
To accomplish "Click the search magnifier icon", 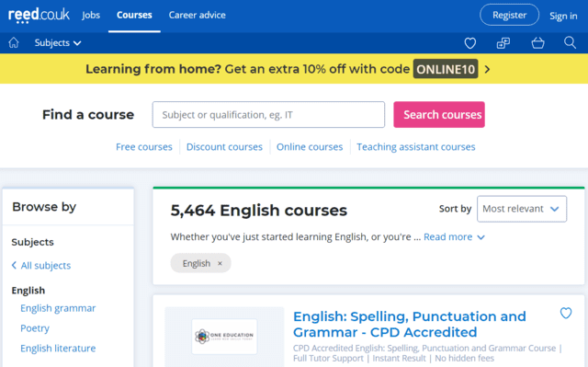I will pyautogui.click(x=570, y=43).
